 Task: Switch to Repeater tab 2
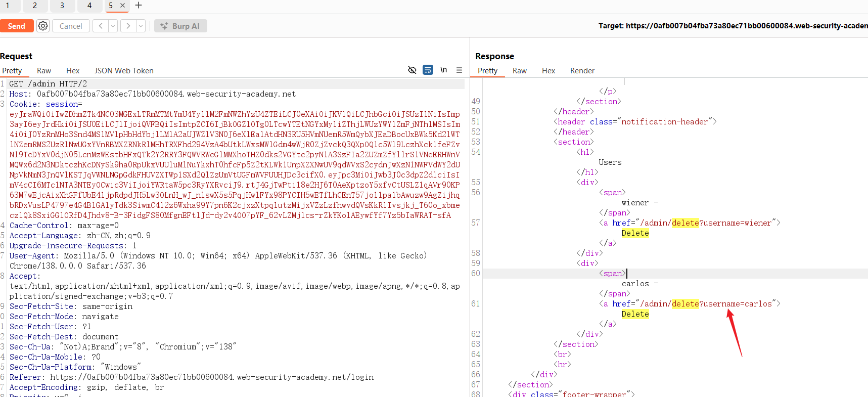pos(35,6)
